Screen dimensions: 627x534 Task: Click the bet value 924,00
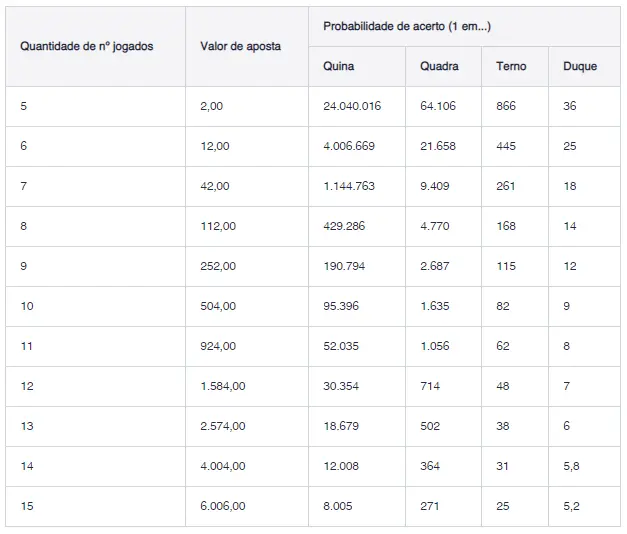tap(218, 346)
